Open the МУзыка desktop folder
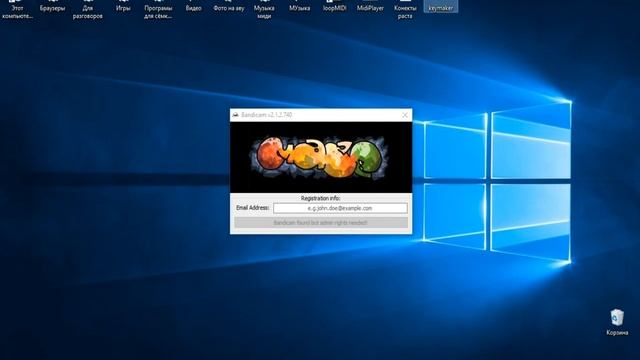The width and height of the screenshot is (640, 360). click(299, 7)
